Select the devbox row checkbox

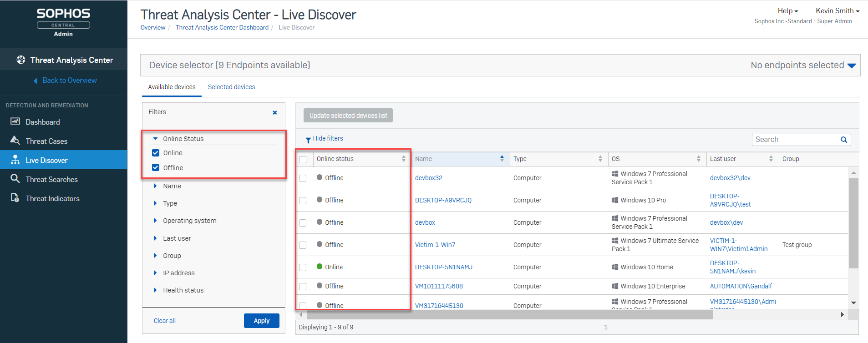pos(303,223)
